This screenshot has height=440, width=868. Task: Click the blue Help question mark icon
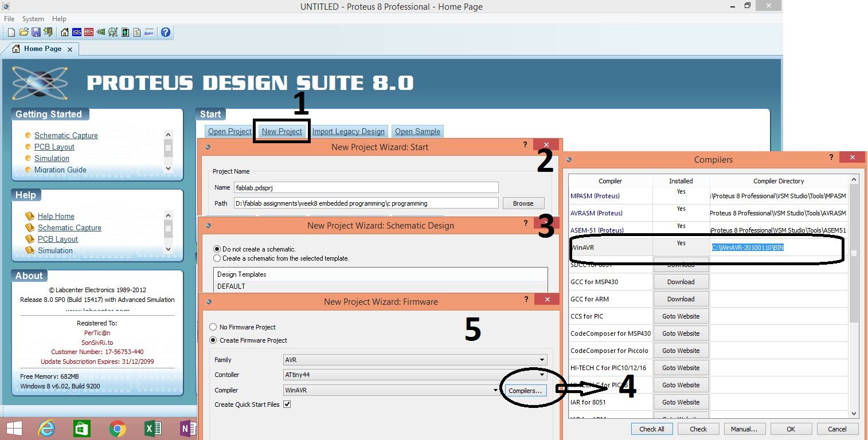pos(166,32)
